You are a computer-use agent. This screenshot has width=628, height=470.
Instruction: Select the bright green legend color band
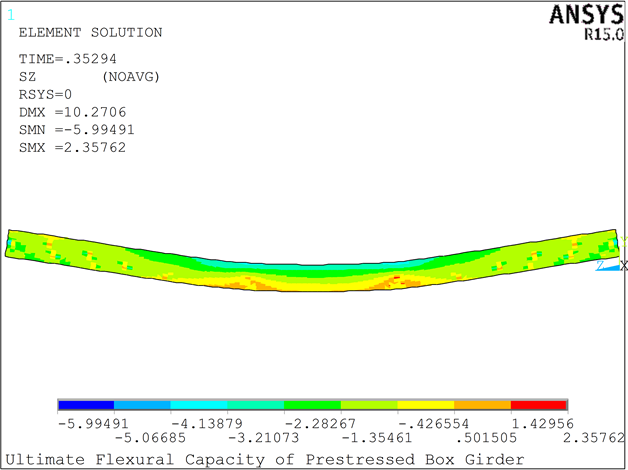[312, 406]
